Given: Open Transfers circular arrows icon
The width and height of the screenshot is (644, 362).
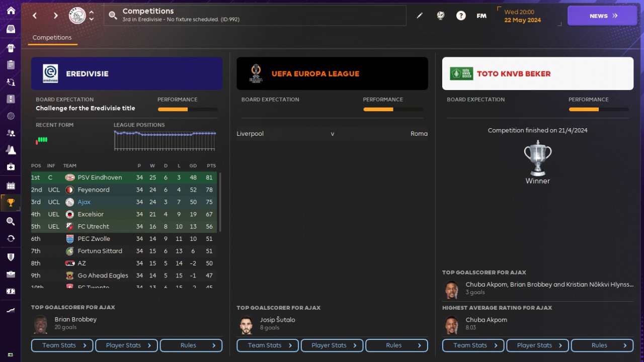Looking at the screenshot, I should 11,238.
